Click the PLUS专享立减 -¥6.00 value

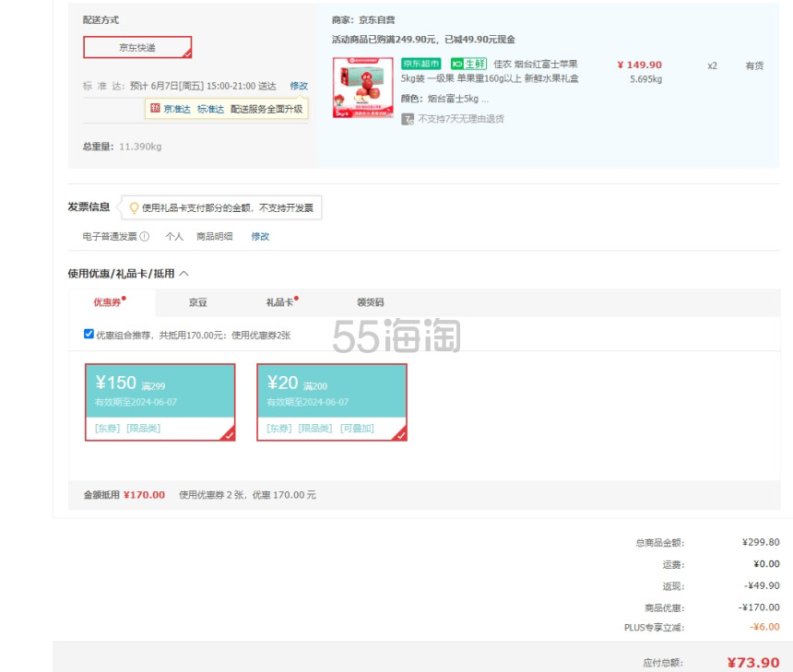tap(764, 627)
